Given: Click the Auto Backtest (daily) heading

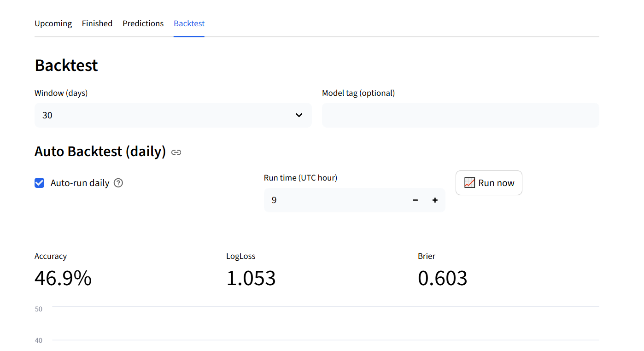Looking at the screenshot, I should click(x=100, y=152).
